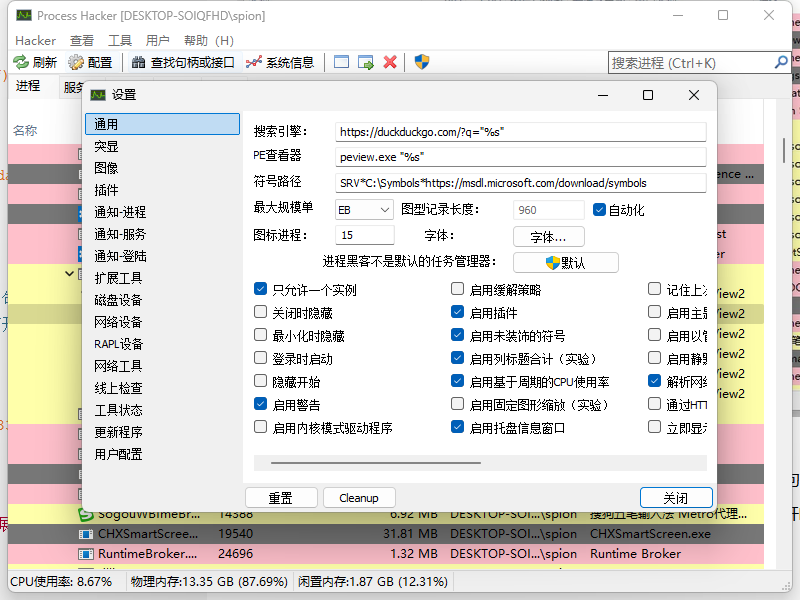点击设置对话框标题栏的应用图标
Screen dimensions: 800x600
coord(96,94)
